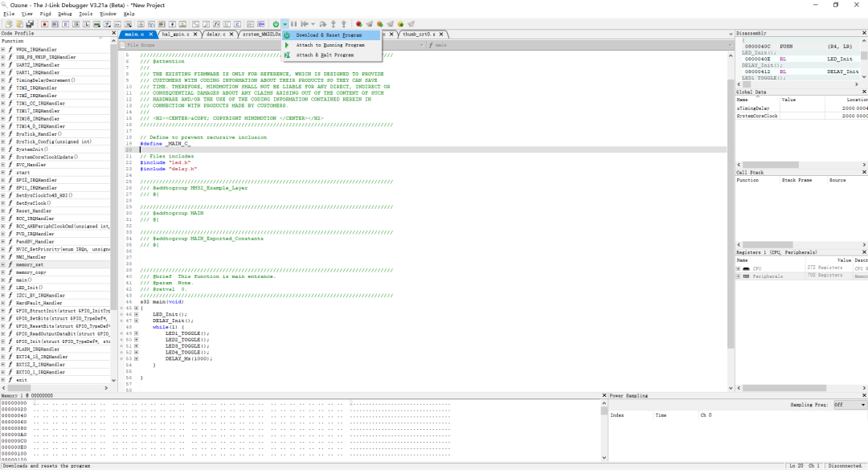Image resolution: width=868 pixels, height=470 pixels.
Task: Open the editor tab list overflow arrow
Action: [x=730, y=35]
